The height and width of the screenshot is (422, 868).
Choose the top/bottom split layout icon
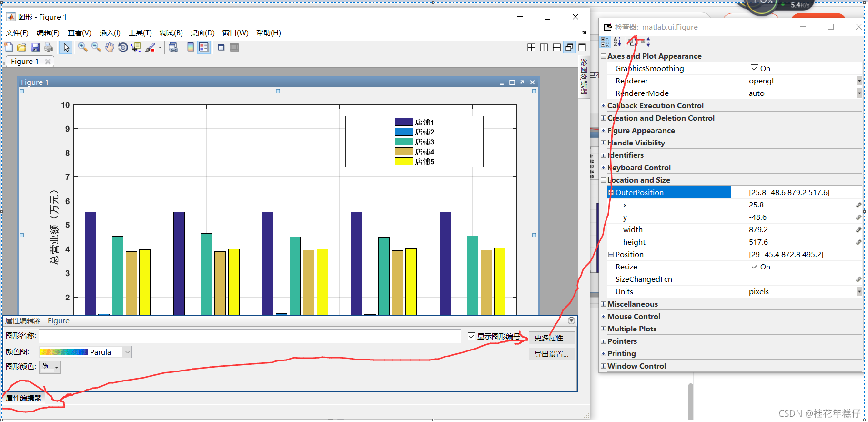(x=557, y=47)
